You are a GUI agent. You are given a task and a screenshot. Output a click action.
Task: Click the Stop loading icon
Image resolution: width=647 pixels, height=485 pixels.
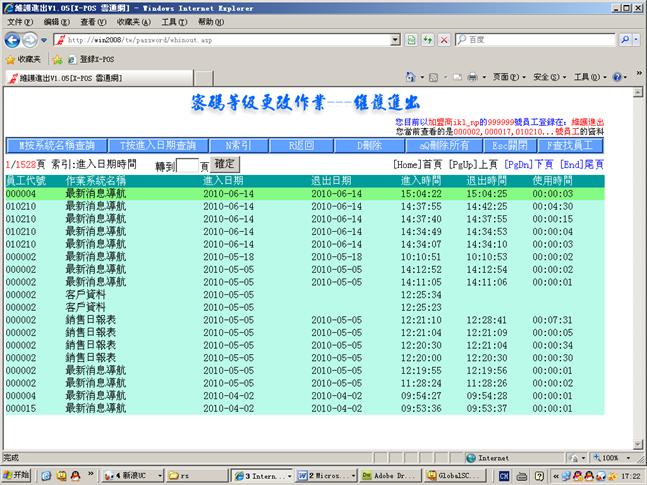[443, 40]
